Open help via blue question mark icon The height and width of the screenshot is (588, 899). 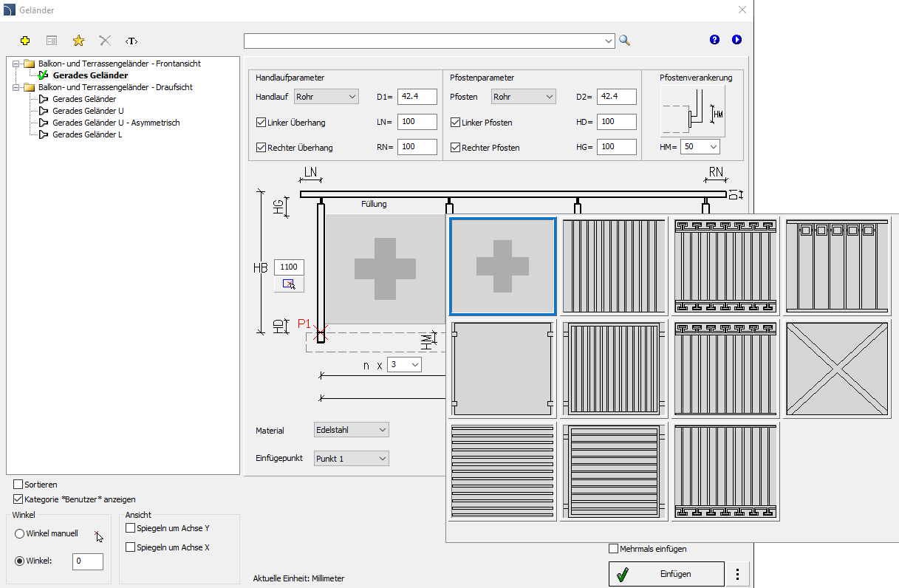tap(714, 40)
